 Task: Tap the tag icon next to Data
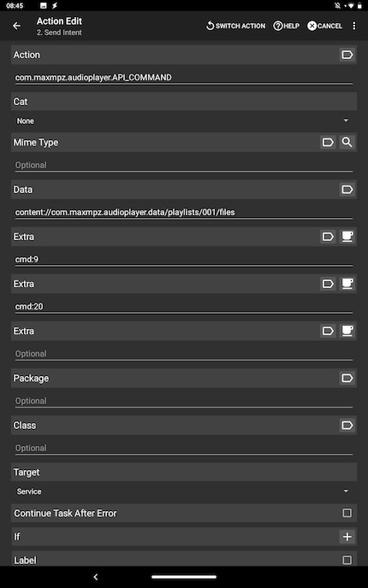(347, 190)
